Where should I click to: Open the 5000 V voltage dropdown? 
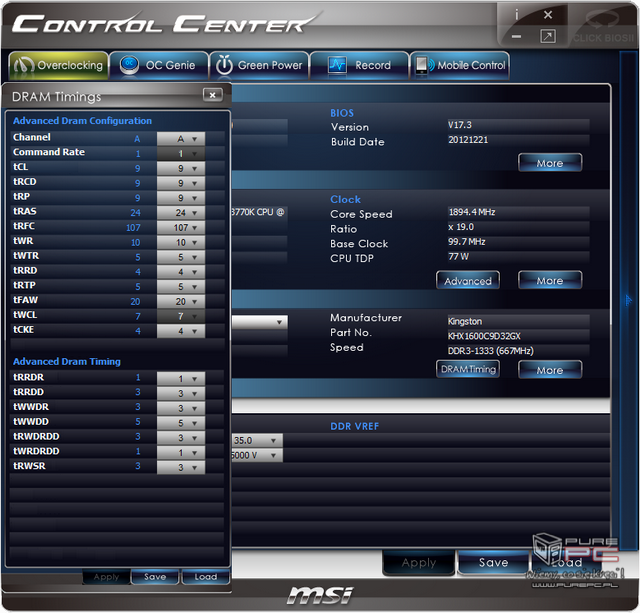257,455
